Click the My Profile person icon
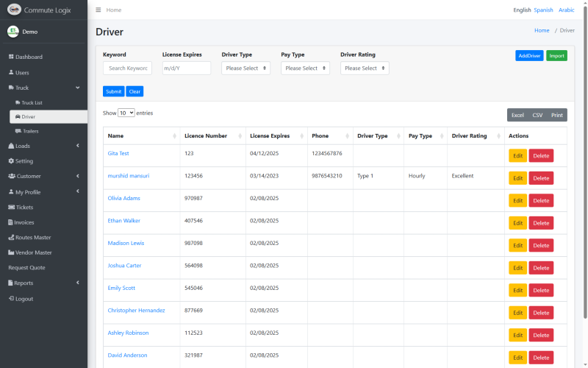The image size is (588, 368). [11, 192]
